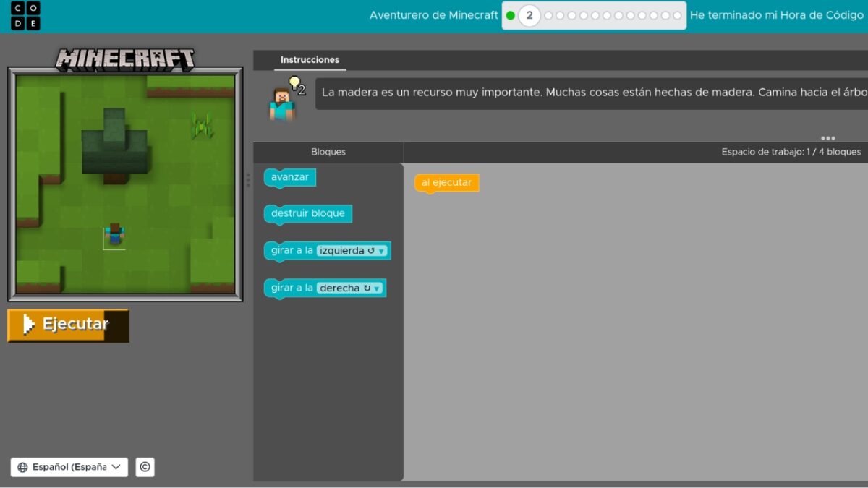Jump to level 7 progress dot
The height and width of the screenshot is (488, 868).
pos(595,15)
